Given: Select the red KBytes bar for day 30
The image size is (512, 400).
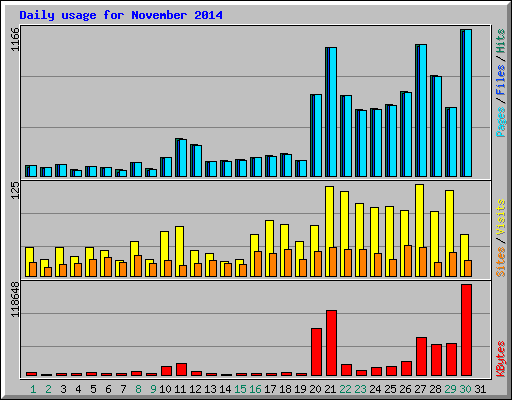Looking at the screenshot, I should point(466,330).
